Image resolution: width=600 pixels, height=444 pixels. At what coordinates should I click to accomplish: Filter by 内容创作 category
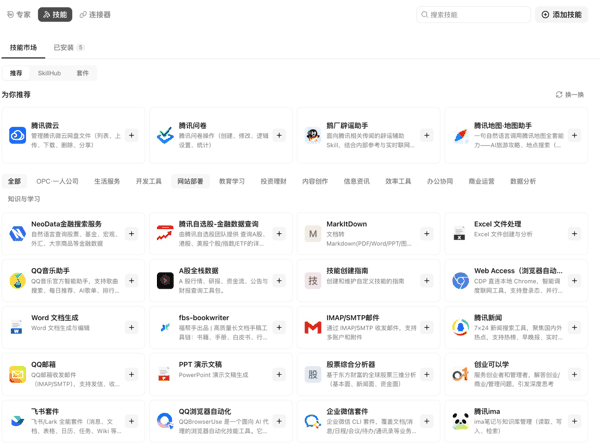point(315,181)
